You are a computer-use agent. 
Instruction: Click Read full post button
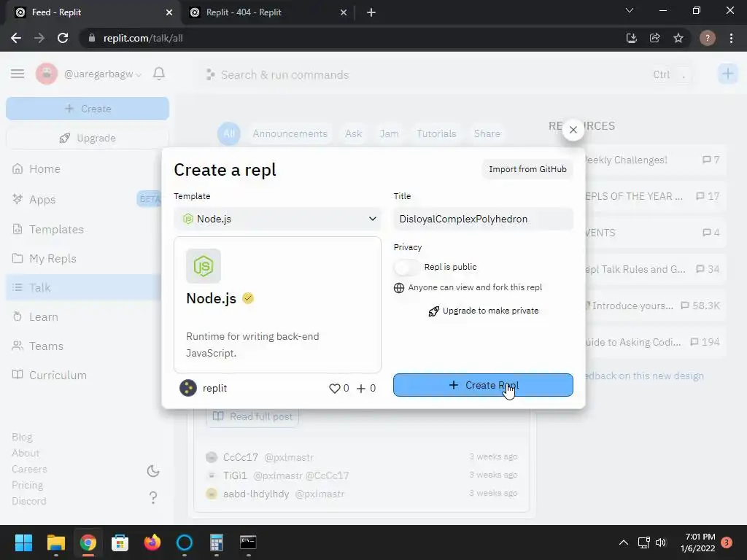[x=252, y=416]
